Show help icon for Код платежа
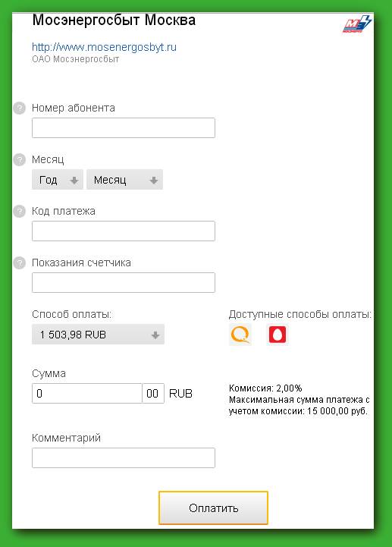Viewport: 392px width, 547px height. click(20, 212)
